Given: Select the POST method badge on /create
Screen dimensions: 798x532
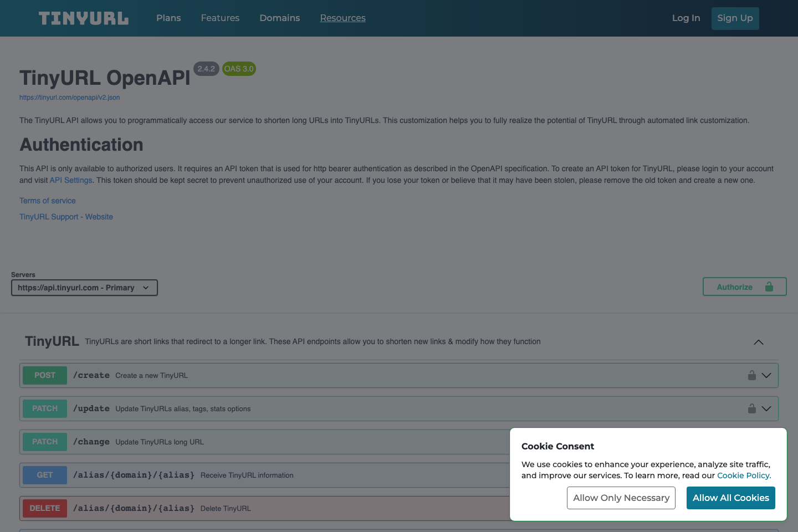Looking at the screenshot, I should pyautogui.click(x=44, y=375).
